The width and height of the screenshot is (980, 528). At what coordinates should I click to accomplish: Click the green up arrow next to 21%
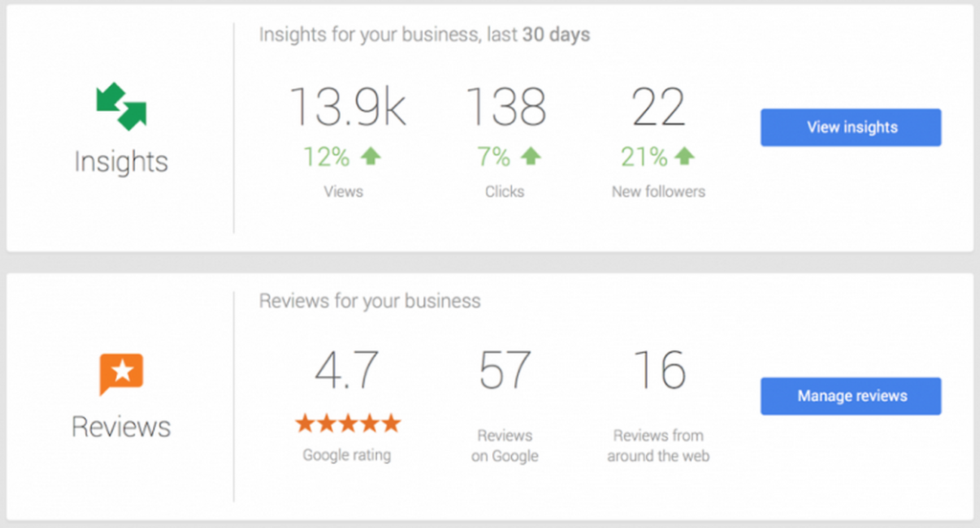tap(684, 156)
